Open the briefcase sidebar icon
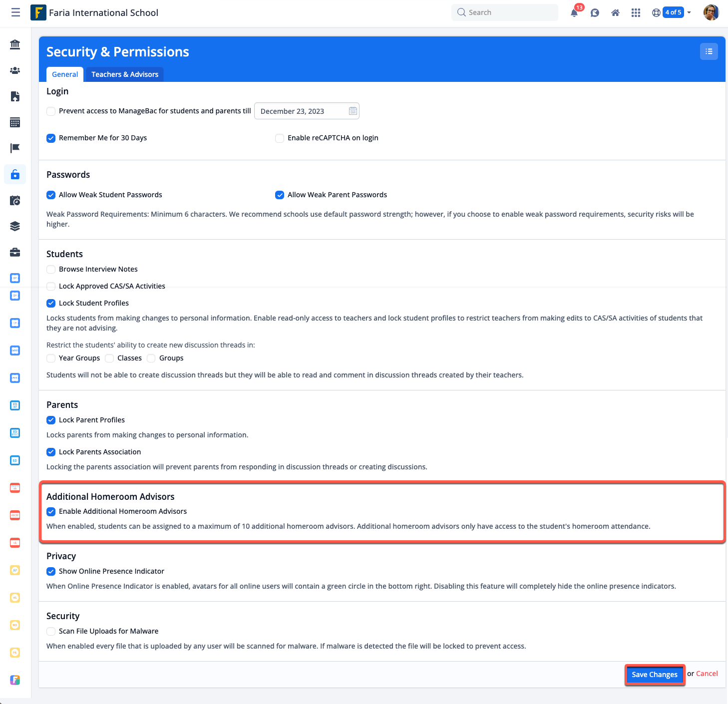The width and height of the screenshot is (728, 704). [15, 252]
